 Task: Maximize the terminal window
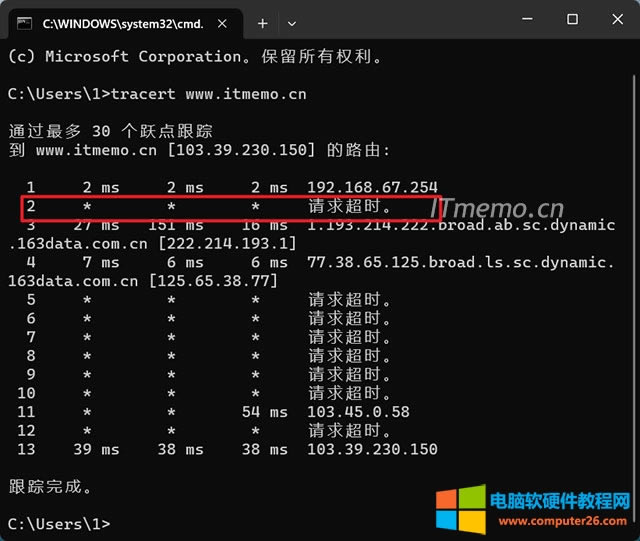click(572, 20)
